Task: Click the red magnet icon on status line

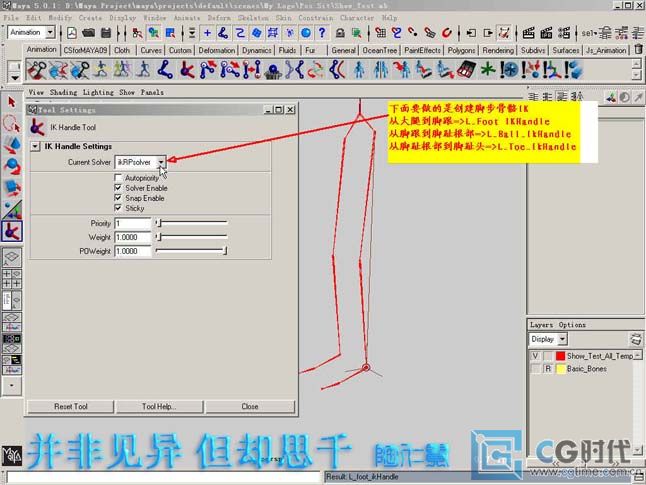Action: tap(446, 33)
